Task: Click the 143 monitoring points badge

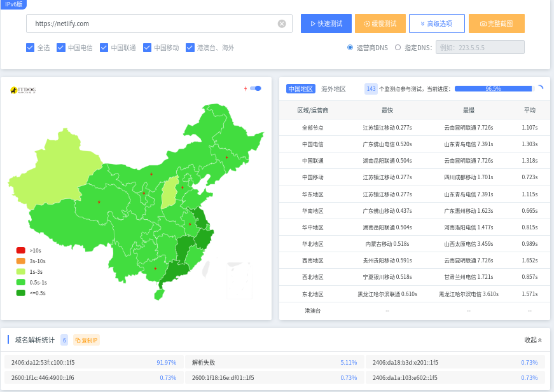Action: 371,89
